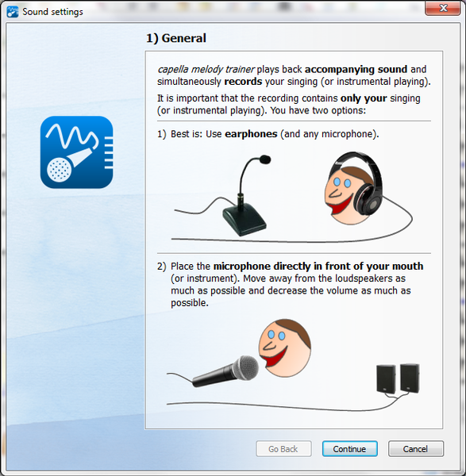Click the Sound settings title bar icon
The image size is (466, 476).
[13, 12]
